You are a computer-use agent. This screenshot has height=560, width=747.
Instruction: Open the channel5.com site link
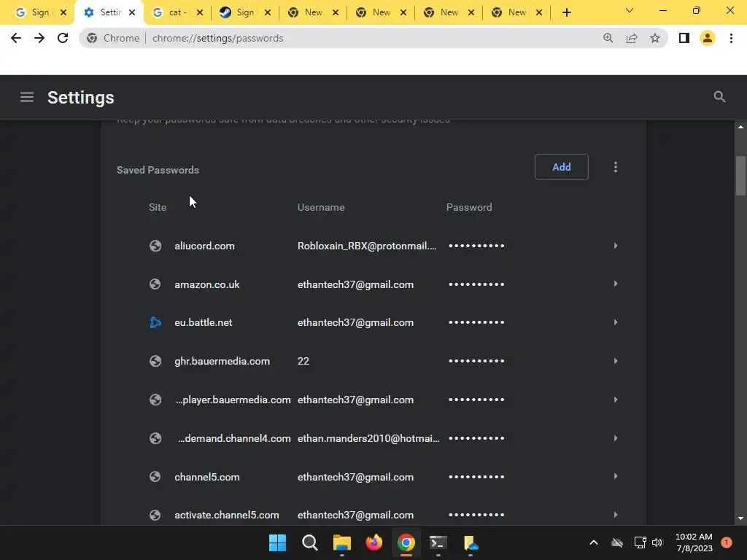click(x=206, y=477)
